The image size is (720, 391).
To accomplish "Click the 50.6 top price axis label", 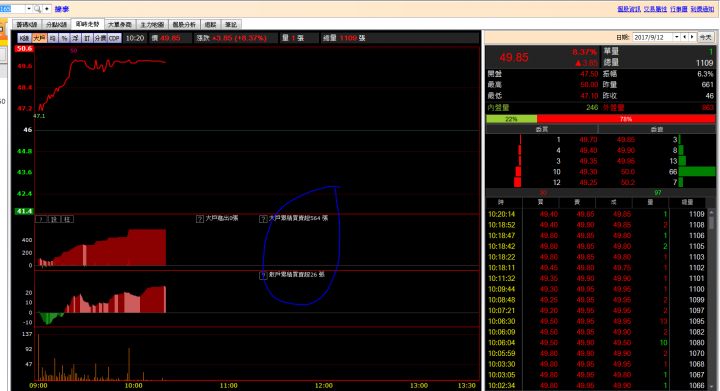I will tap(24, 49).
